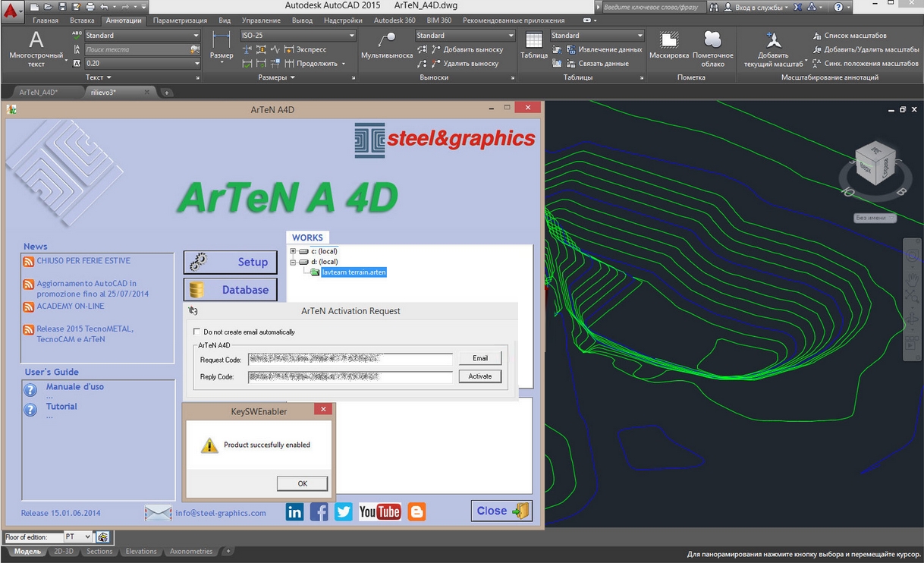Click Добавить выноску tool
Screen dimensions: 924x563
tap(467, 49)
